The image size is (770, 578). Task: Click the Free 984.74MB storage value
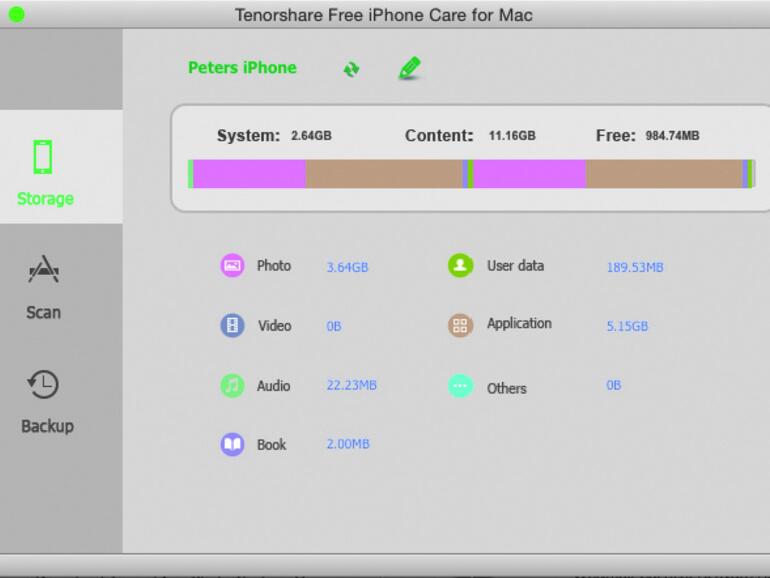(x=672, y=136)
